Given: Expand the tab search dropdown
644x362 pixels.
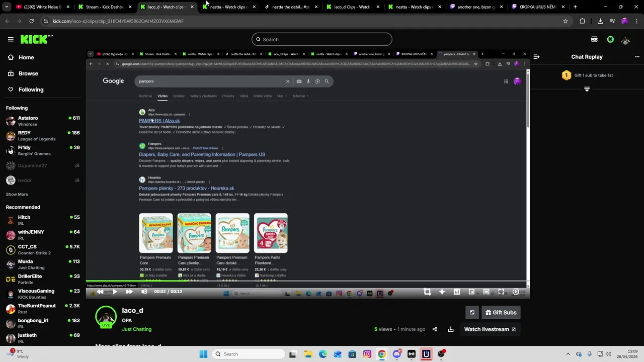Looking at the screenshot, I should pyautogui.click(x=7, y=7).
